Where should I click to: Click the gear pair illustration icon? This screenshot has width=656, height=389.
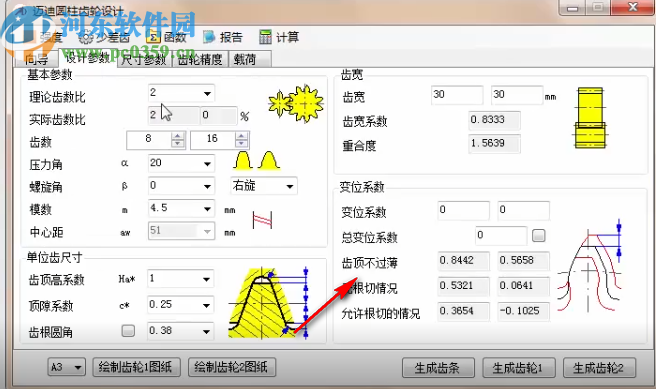(296, 103)
